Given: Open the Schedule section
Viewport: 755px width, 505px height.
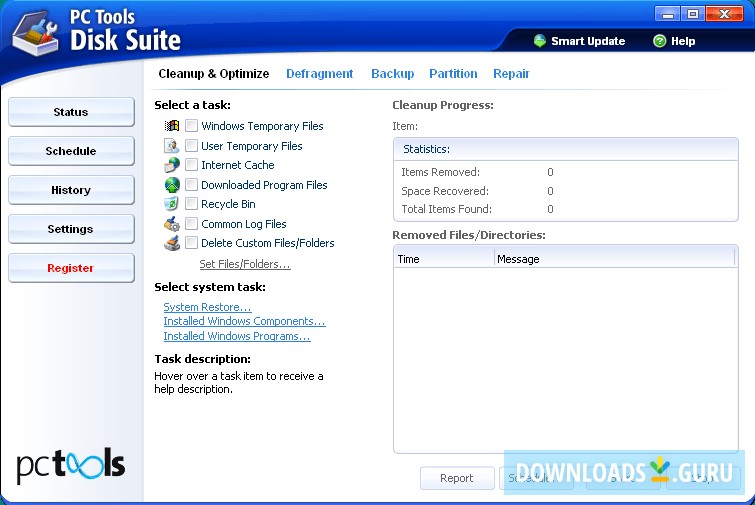Looking at the screenshot, I should coord(71,151).
